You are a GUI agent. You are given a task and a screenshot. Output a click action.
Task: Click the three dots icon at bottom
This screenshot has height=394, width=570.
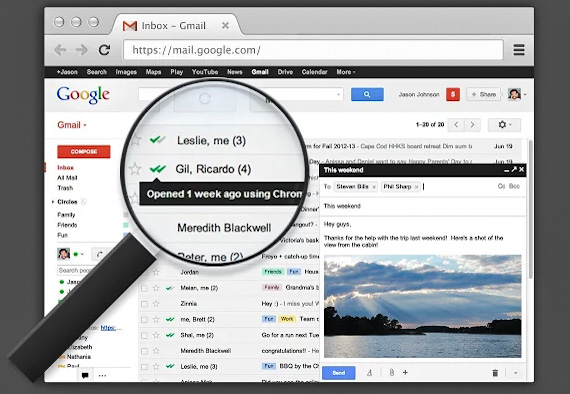pyautogui.click(x=102, y=375)
